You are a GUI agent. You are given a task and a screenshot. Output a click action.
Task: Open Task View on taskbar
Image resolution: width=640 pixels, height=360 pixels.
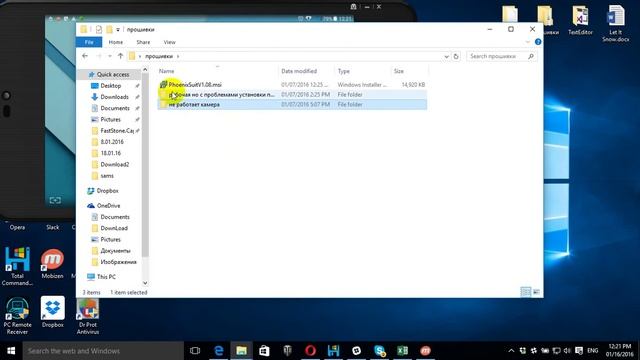pos(195,351)
